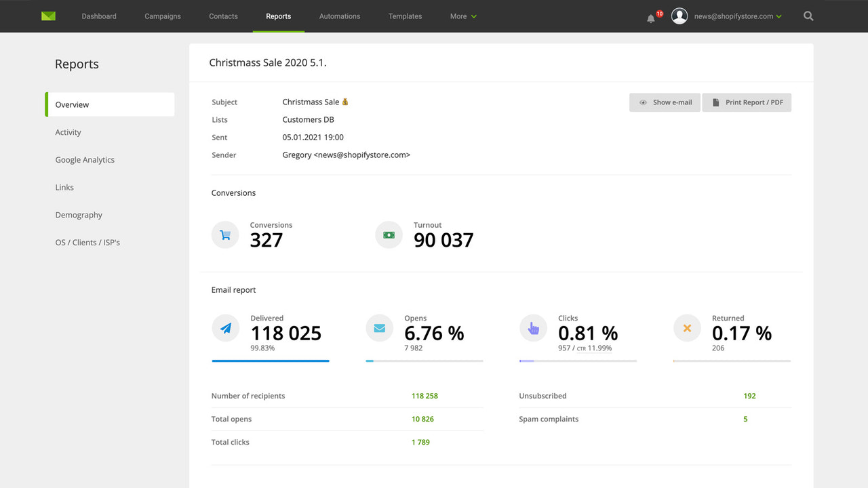
Task: Expand the More navigation menu
Action: tap(462, 16)
